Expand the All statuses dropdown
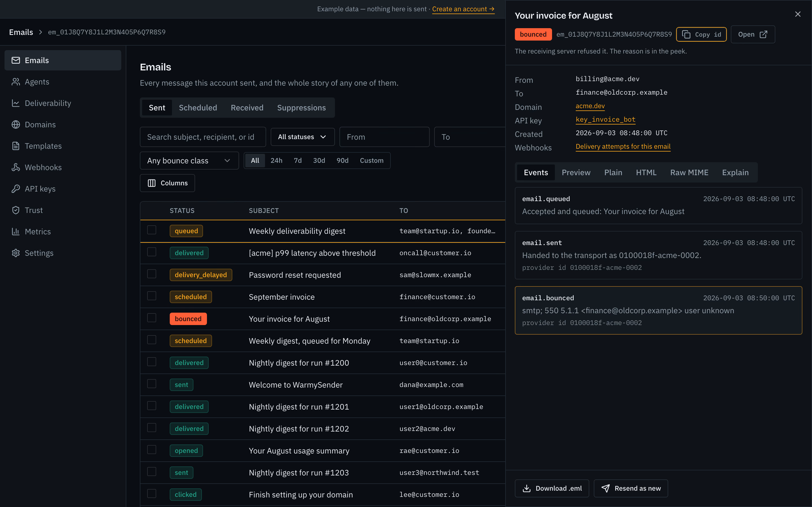 point(303,137)
